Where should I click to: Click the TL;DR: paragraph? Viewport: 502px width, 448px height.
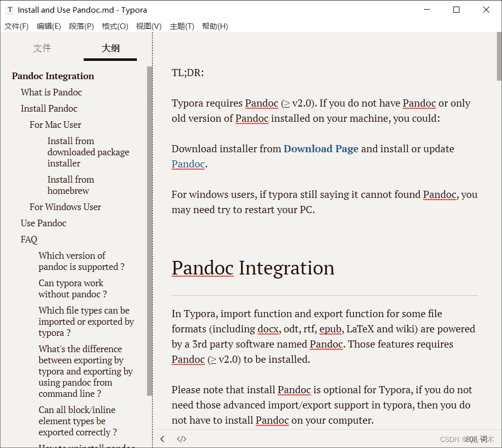click(x=188, y=73)
